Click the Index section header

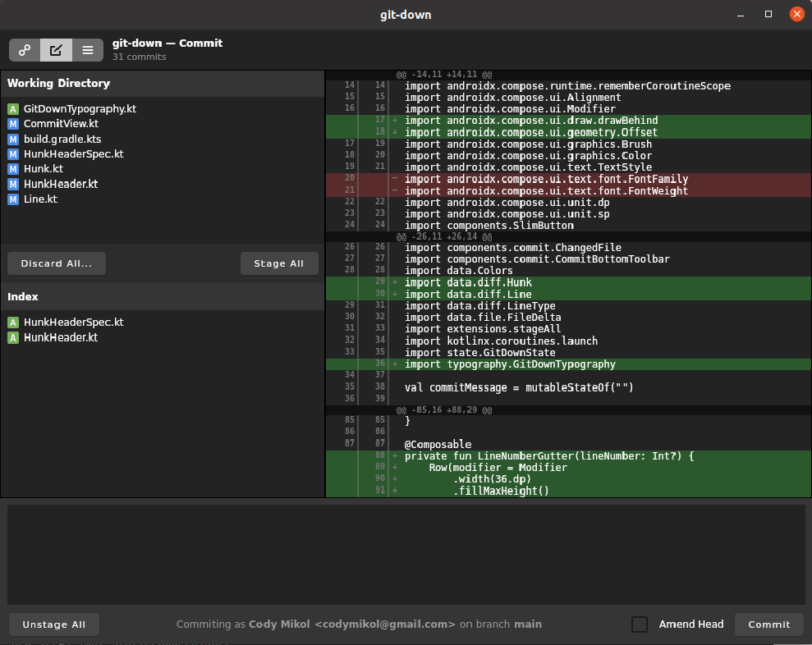tap(162, 296)
